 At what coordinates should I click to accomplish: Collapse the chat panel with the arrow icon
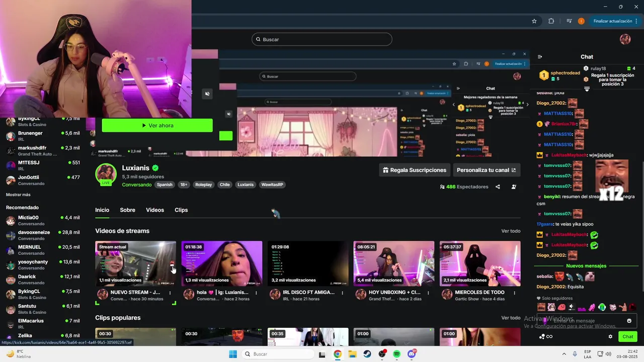pos(540,57)
